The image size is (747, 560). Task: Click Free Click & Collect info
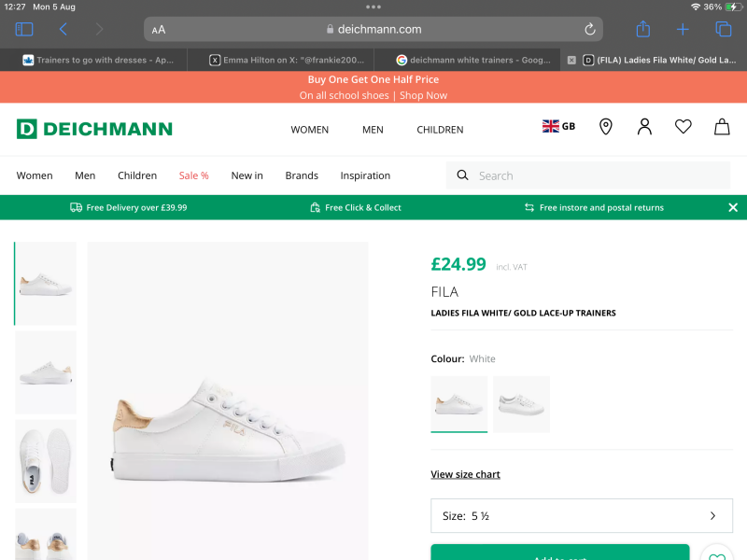(356, 207)
